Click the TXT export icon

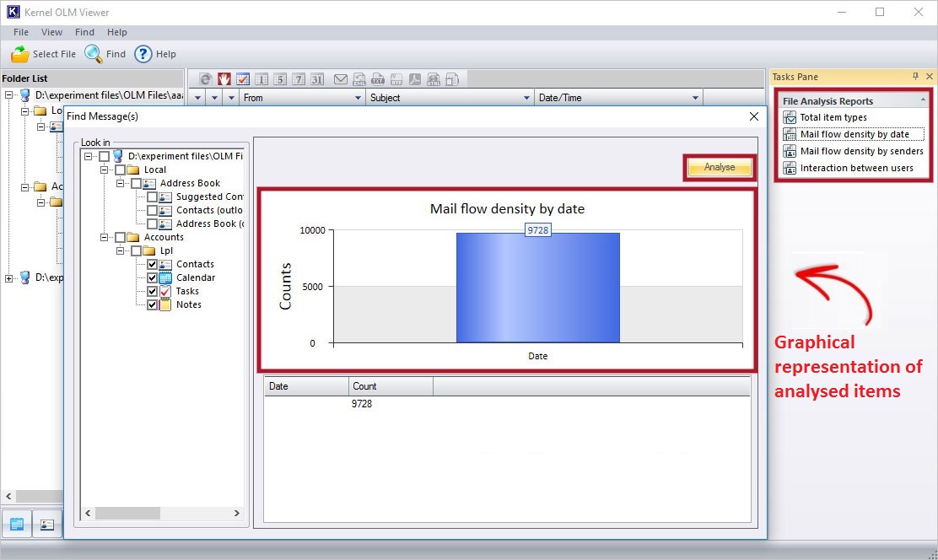pyautogui.click(x=378, y=79)
